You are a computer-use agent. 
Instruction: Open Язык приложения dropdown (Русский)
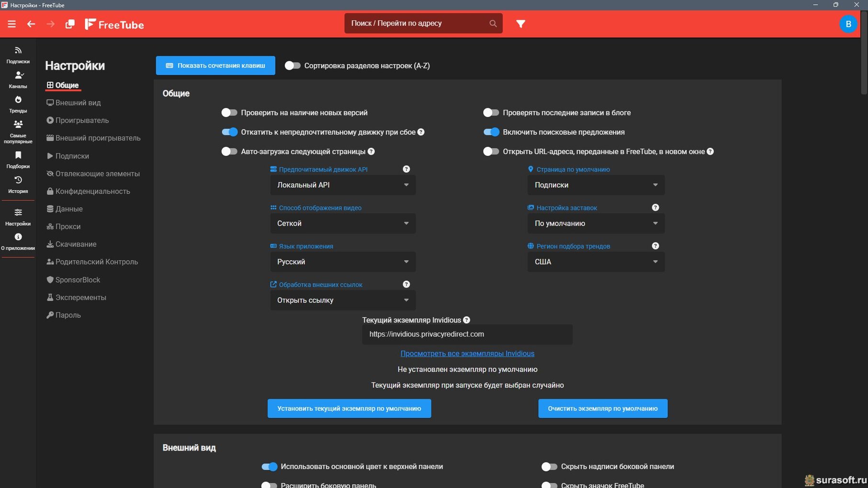(343, 262)
